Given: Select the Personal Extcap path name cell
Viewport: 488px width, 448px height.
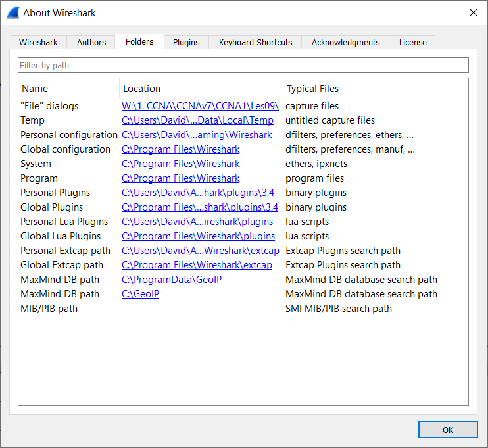Looking at the screenshot, I should tap(65, 251).
